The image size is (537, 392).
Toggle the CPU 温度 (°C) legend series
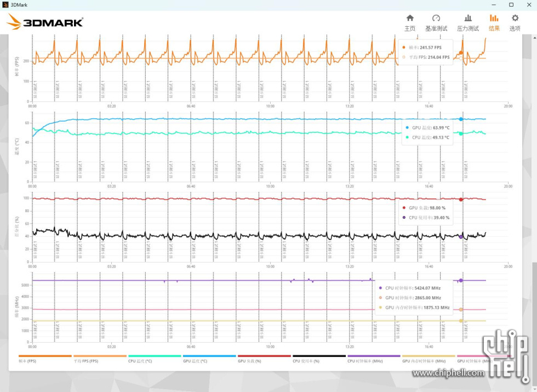(x=155, y=359)
